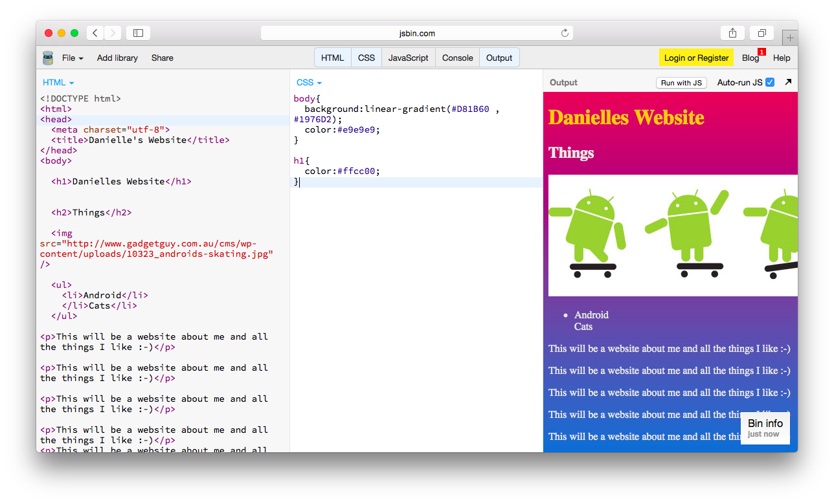The height and width of the screenshot is (504, 834).
Task: Click the Login or Register button
Action: point(696,58)
